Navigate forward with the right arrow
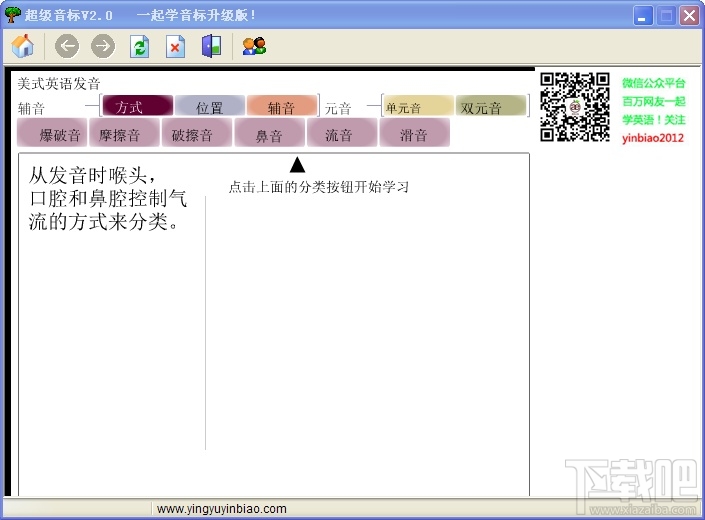Viewport: 705px width, 520px height. point(103,46)
